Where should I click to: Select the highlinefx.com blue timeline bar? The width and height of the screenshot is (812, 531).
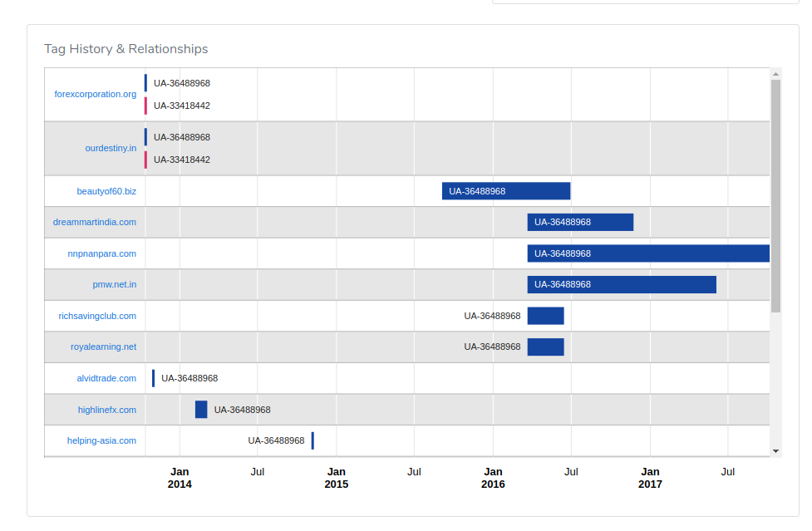(x=201, y=410)
